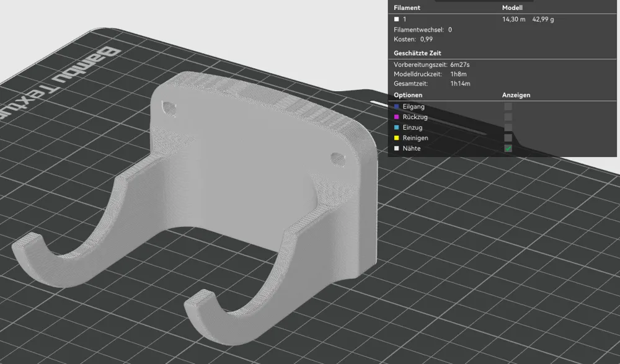The image size is (620, 364).
Task: Click the Filamentwechsel: 0 entry
Action: [x=423, y=30]
